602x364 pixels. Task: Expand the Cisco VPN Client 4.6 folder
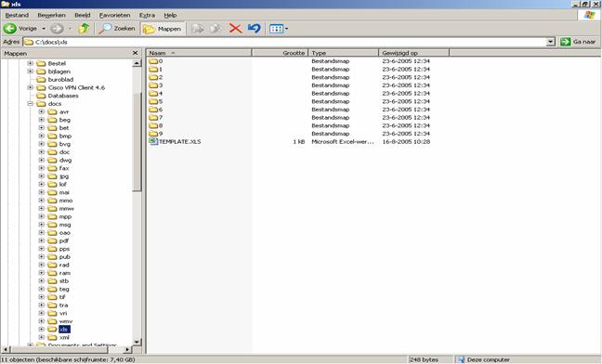click(30, 87)
